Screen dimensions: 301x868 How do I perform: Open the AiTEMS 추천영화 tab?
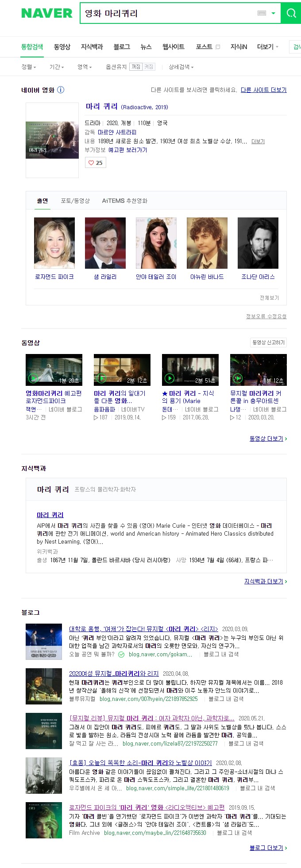pyautogui.click(x=125, y=201)
